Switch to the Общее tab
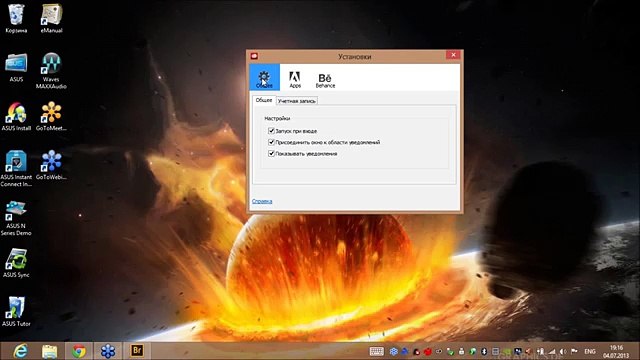Screen dimensions: 640x360 tap(264, 100)
